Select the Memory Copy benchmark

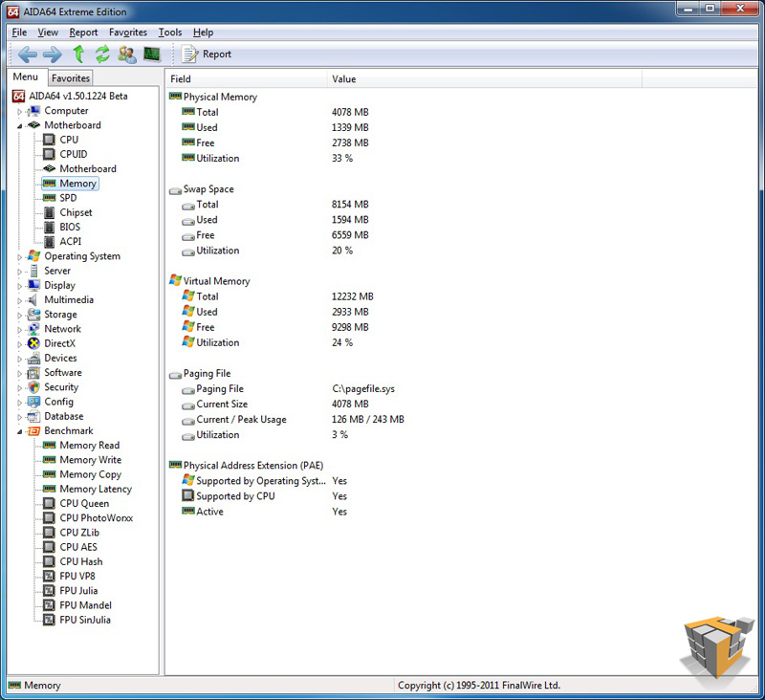[82, 474]
